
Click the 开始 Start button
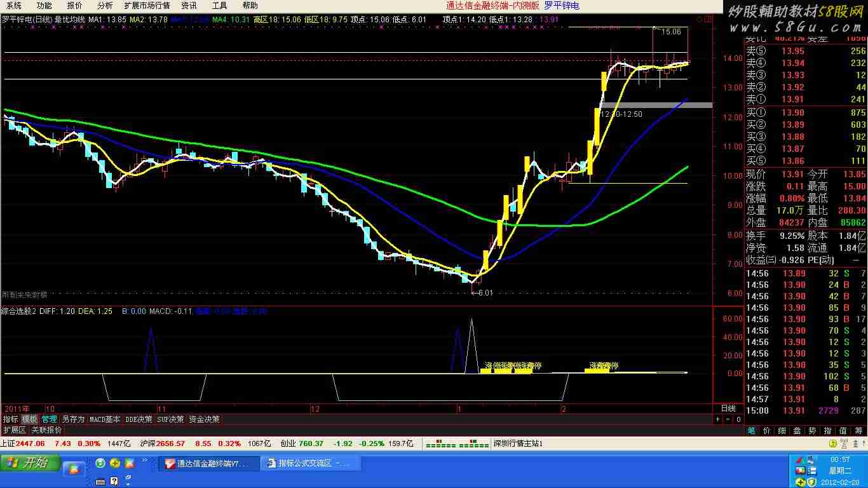point(30,463)
